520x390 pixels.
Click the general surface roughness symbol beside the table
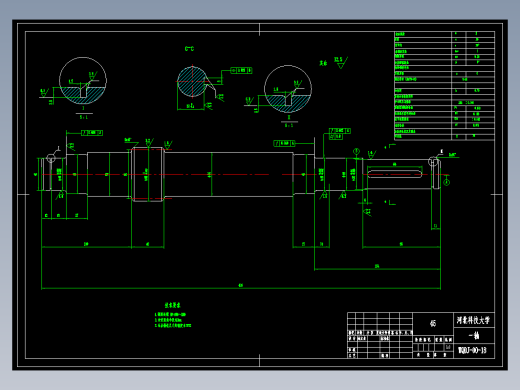341,62
